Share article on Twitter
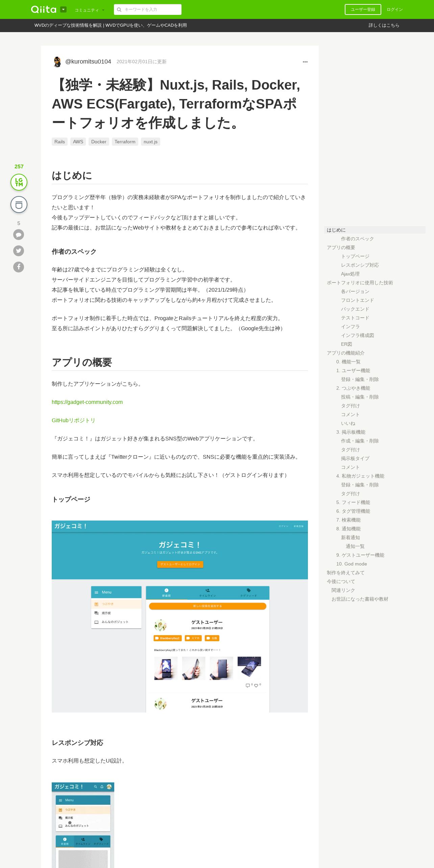Image resolution: width=434 pixels, height=868 pixels. pos(19,251)
